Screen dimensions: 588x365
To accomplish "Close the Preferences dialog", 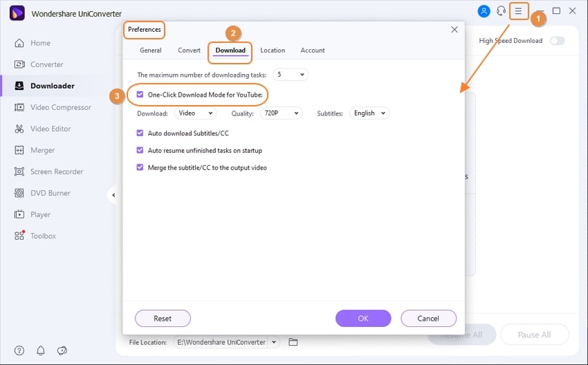I will click(454, 30).
